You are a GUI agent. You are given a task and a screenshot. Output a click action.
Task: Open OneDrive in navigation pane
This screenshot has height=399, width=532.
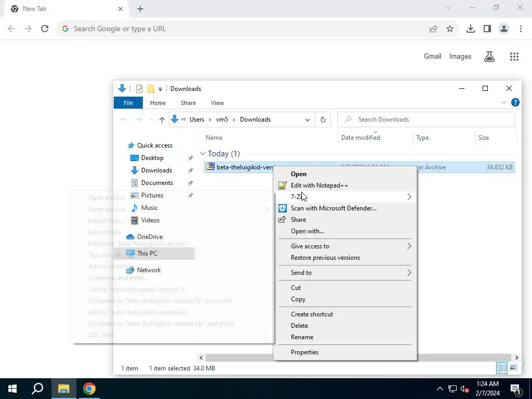(150, 237)
